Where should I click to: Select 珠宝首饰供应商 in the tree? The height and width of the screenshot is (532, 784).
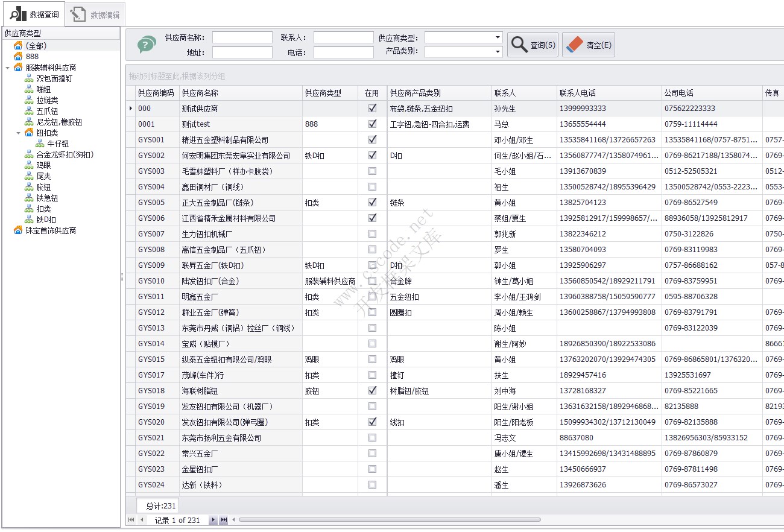pos(51,230)
